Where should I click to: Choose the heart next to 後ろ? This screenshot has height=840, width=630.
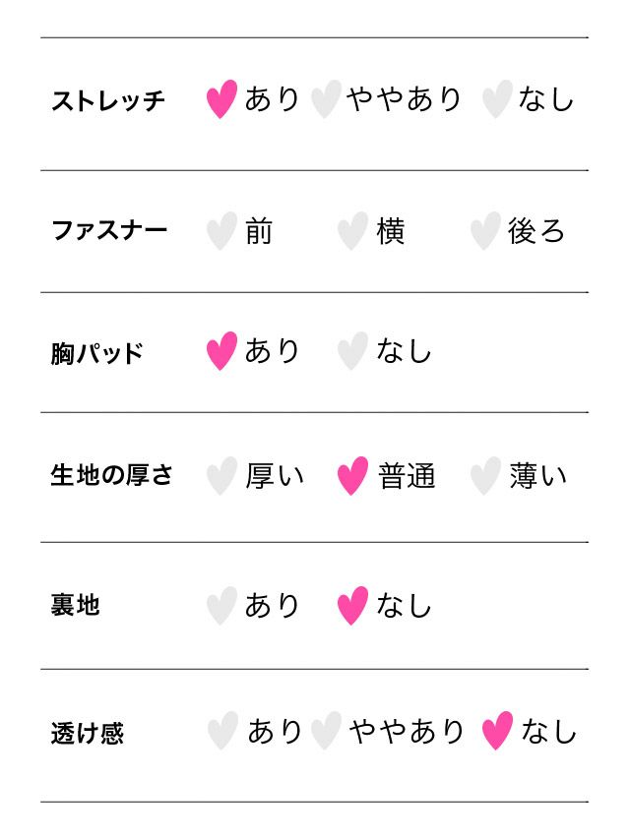point(484,231)
